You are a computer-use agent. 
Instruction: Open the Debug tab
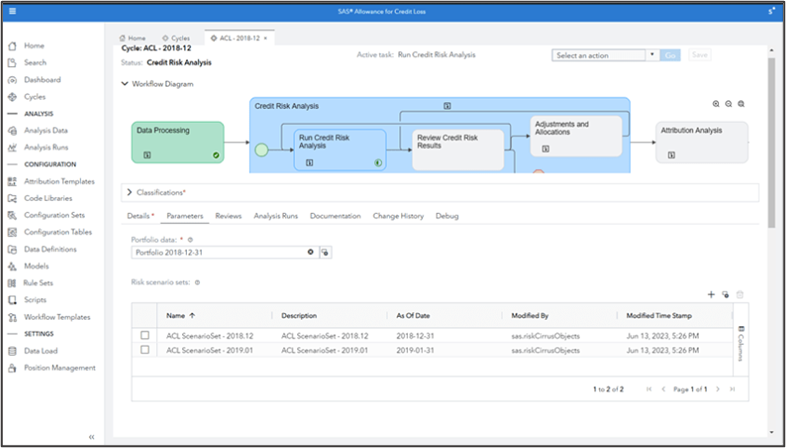pyautogui.click(x=447, y=216)
